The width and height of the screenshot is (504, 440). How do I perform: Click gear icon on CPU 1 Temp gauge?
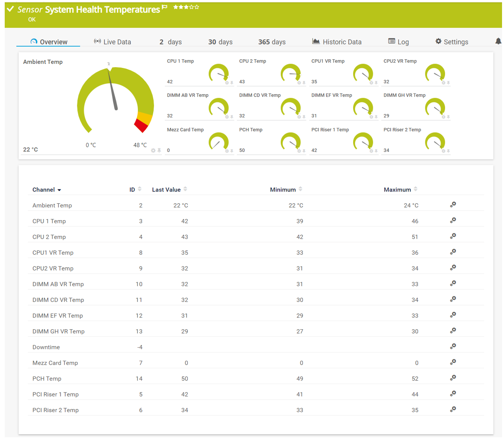pos(227,83)
